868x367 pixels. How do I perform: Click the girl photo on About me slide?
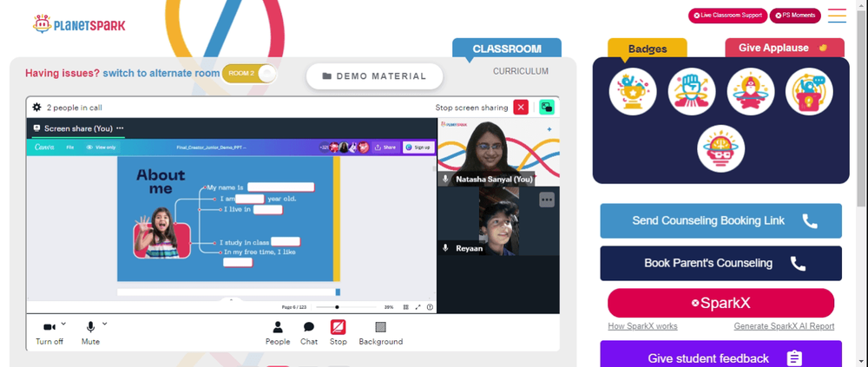(x=161, y=233)
